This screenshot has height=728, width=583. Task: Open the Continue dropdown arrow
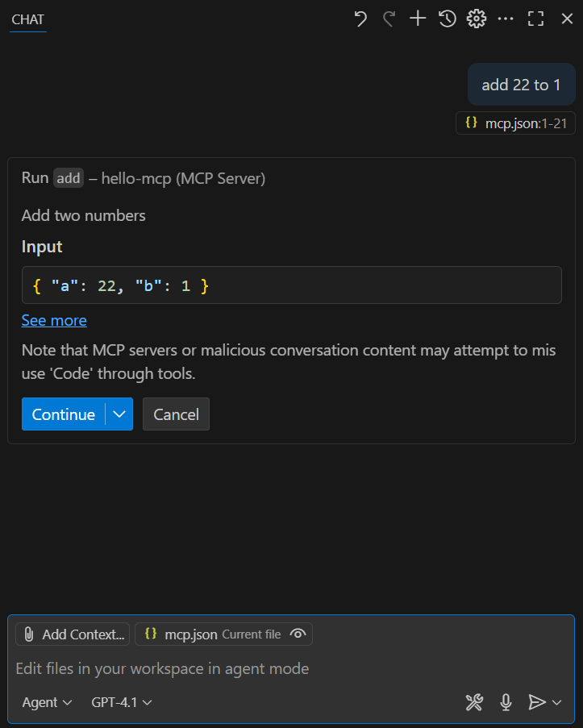(119, 414)
